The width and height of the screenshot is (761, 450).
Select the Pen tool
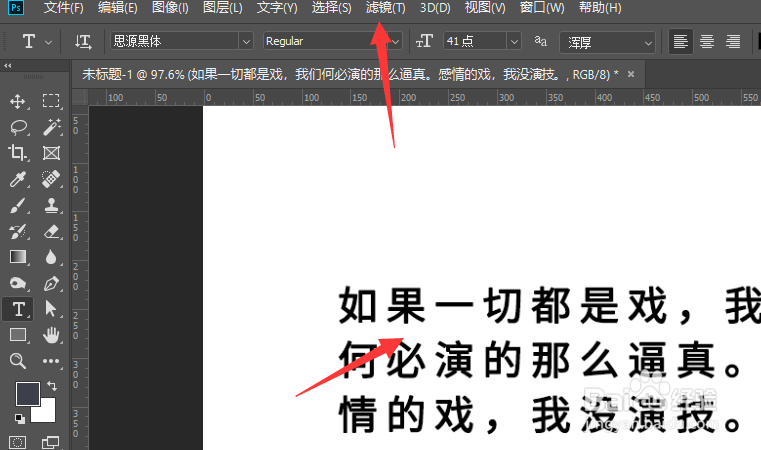51,283
